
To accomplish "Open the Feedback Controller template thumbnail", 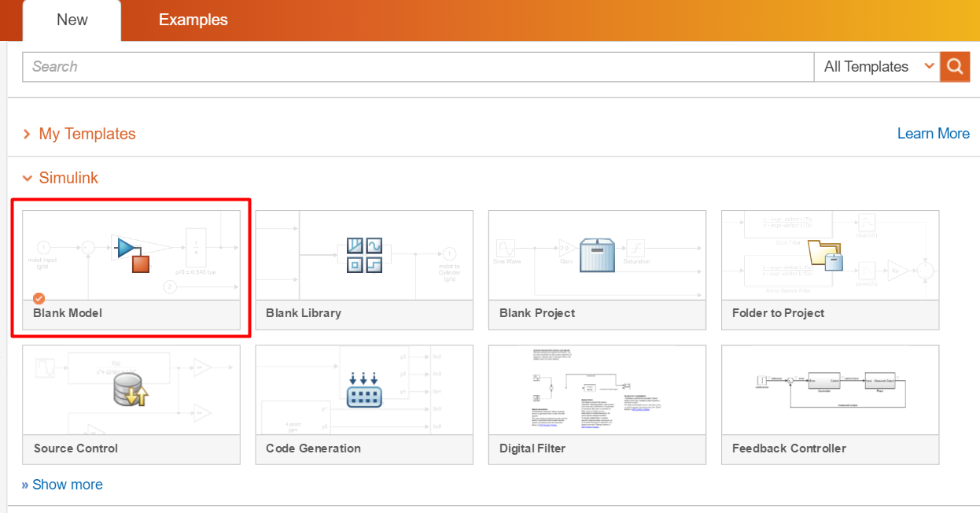I will 830,389.
